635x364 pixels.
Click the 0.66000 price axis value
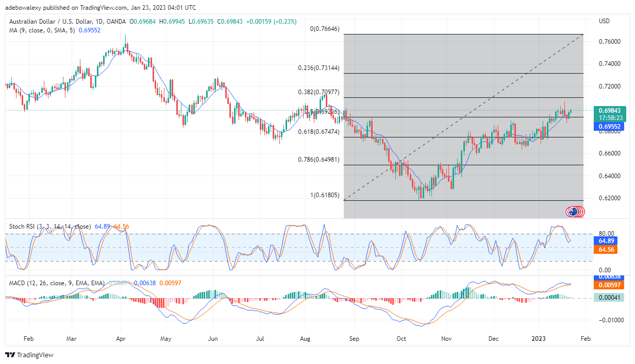click(609, 153)
